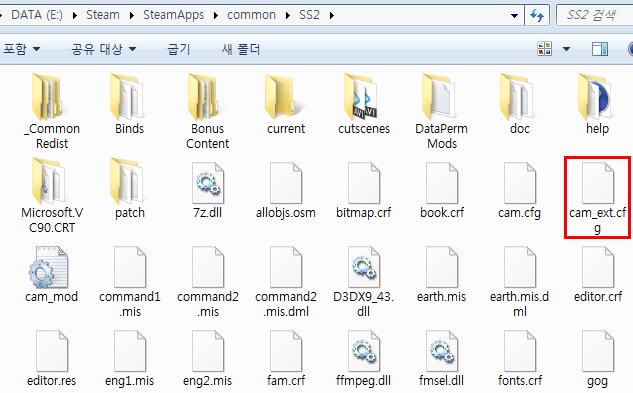Toggle the preview pane button
Image resolution: width=633 pixels, height=393 pixels.
600,49
